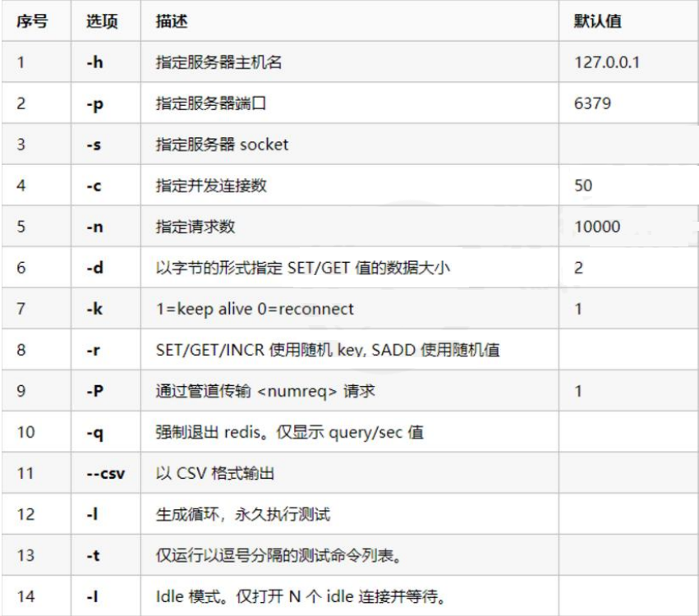Click the default value 2 in -d row
699x616 pixels.
[578, 268]
